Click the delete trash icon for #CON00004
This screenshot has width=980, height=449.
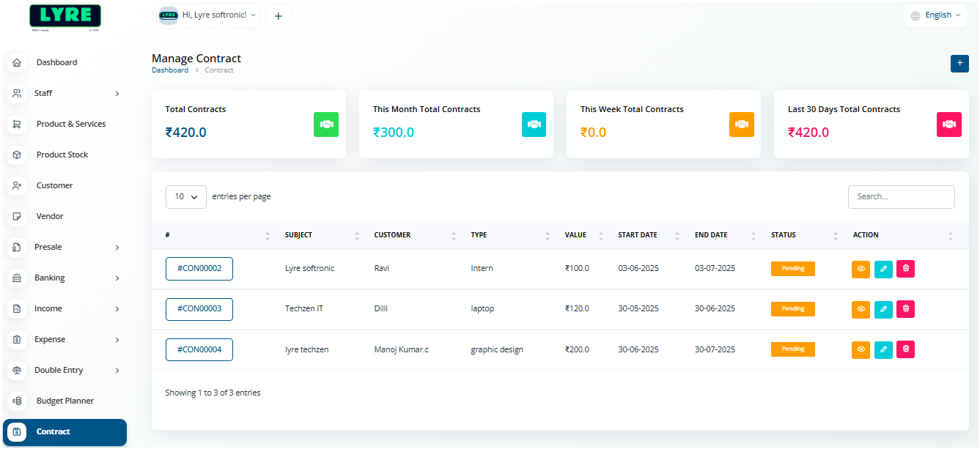905,349
